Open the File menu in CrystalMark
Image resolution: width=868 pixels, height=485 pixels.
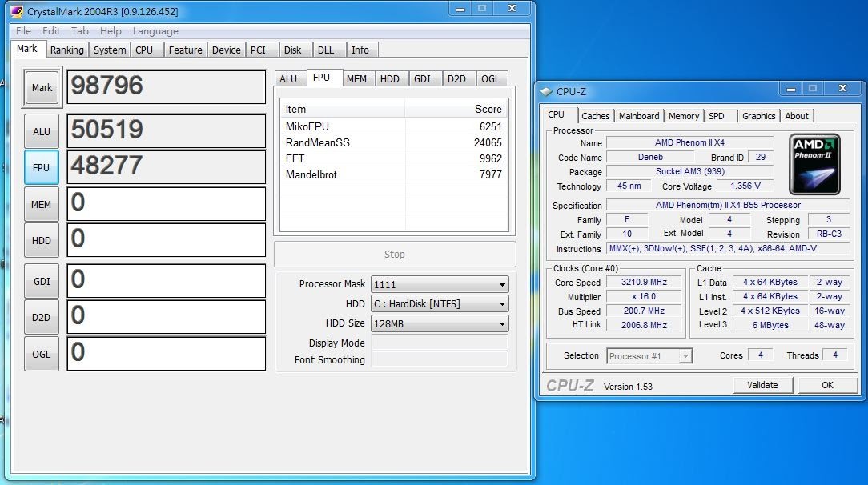tap(23, 31)
